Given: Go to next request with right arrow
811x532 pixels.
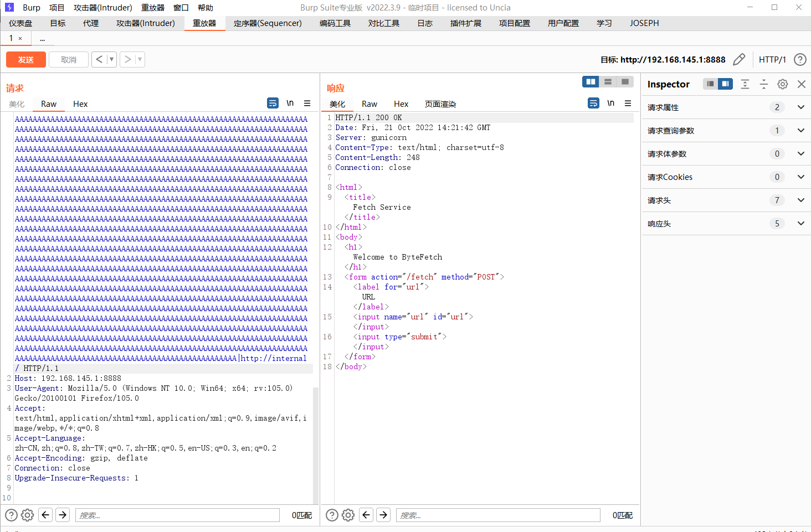Looking at the screenshot, I should [x=127, y=59].
